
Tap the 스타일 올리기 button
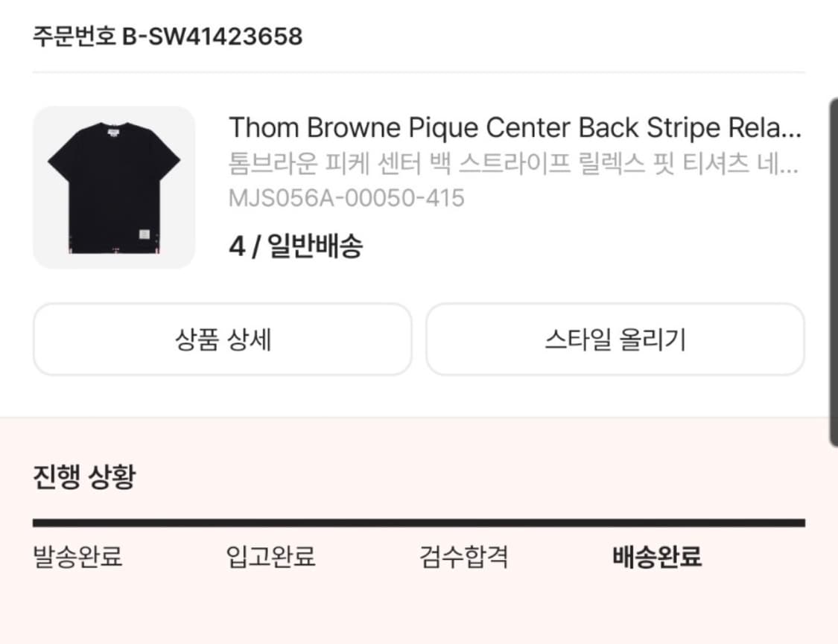pos(615,339)
